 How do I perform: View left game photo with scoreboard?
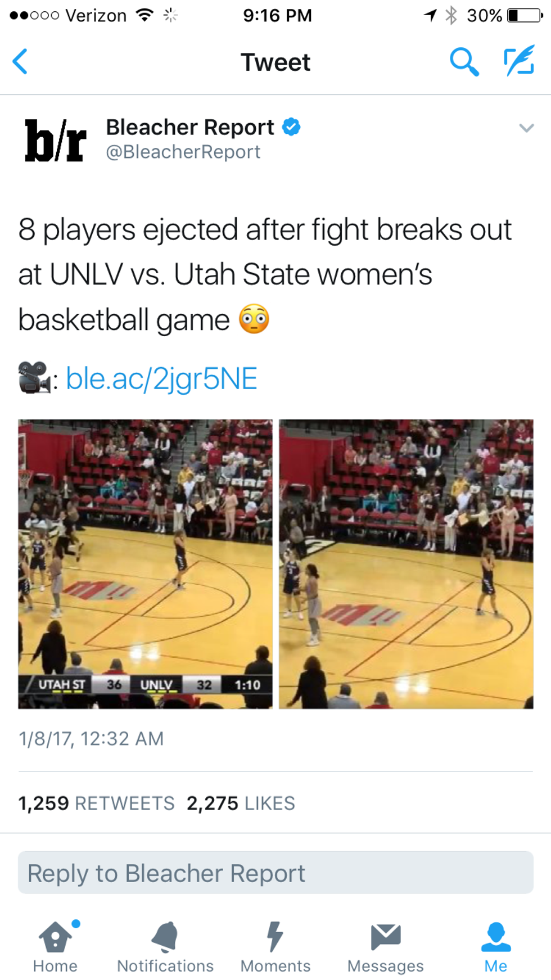pyautogui.click(x=145, y=564)
